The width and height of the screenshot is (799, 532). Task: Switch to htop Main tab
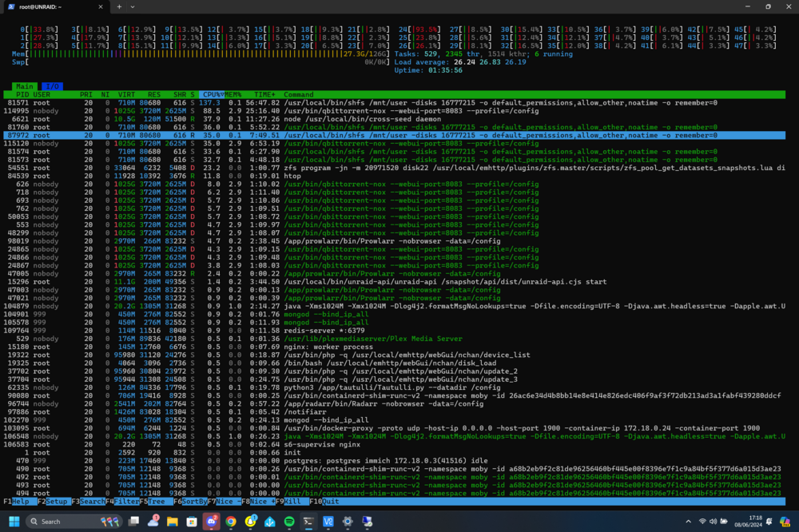25,86
